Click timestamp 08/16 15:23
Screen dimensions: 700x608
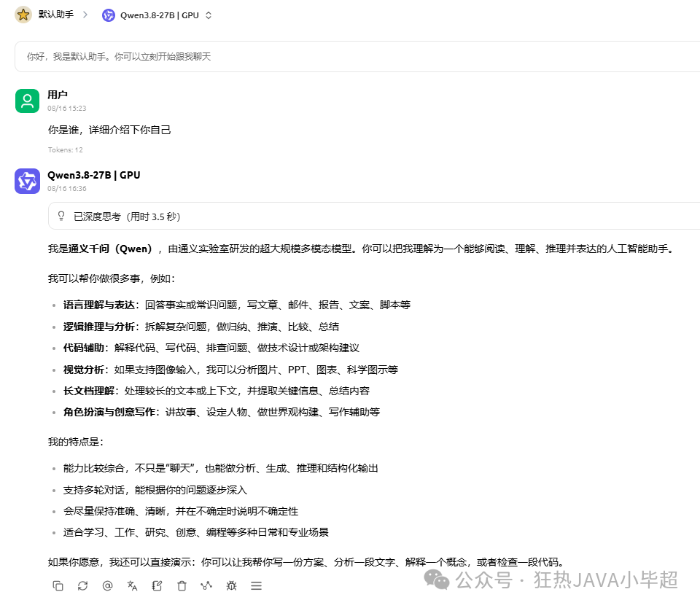point(67,108)
